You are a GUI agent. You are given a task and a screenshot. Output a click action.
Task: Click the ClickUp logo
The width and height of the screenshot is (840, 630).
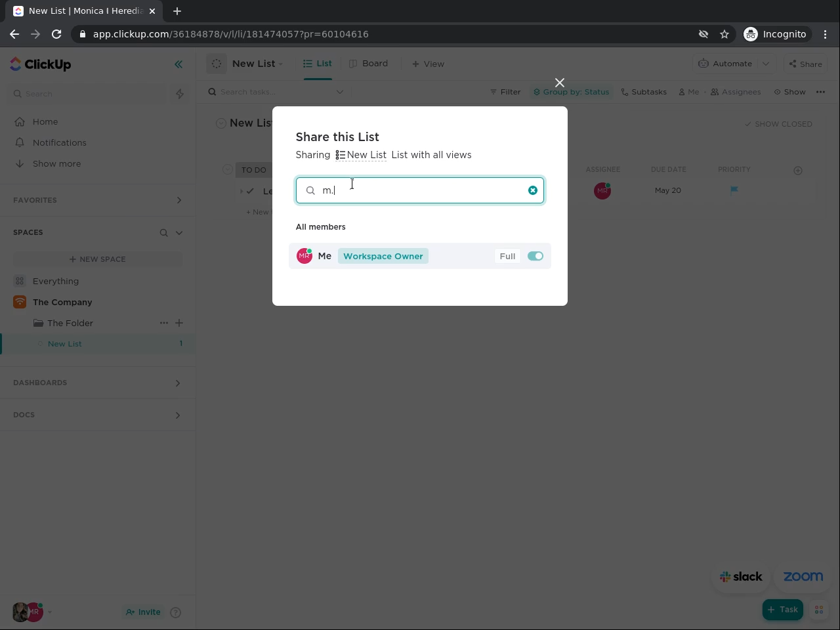click(41, 64)
